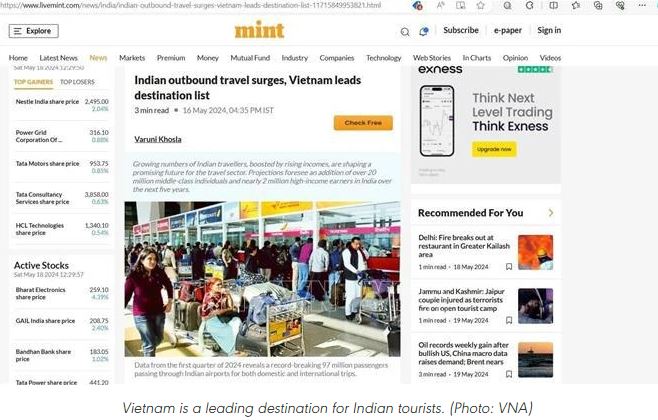Bookmark the Delhi fire restaurant article
Viewport: 658px width, 420px height.
509,267
